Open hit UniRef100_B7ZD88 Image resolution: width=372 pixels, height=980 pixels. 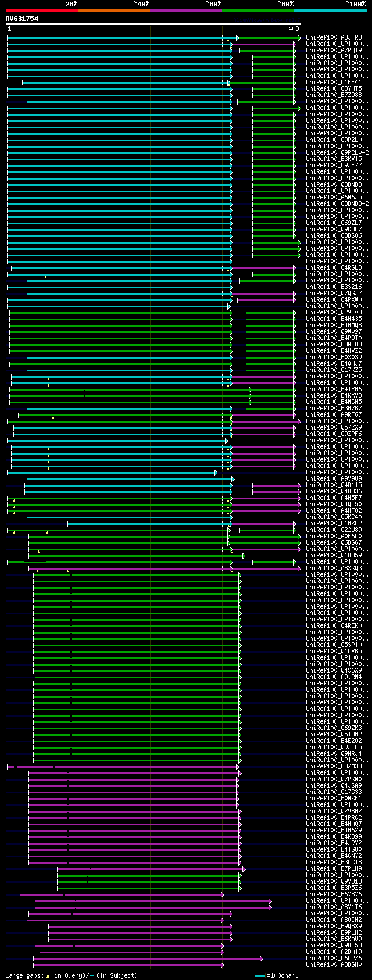point(334,95)
